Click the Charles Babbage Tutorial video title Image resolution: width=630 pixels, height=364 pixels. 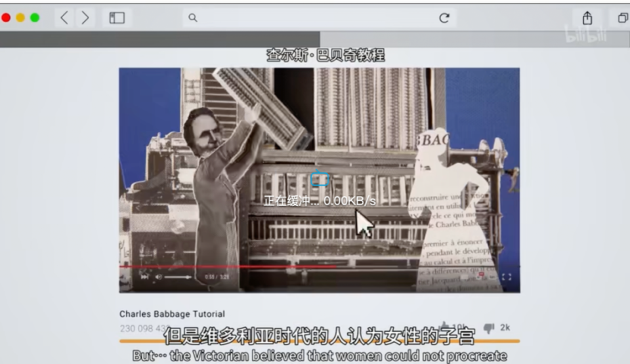click(x=172, y=313)
